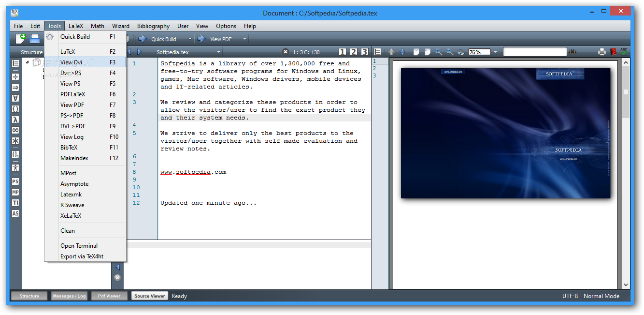Run Quick Build arrow button in toolbar
Image resolution: width=644 pixels, height=315 pixels.
point(143,39)
